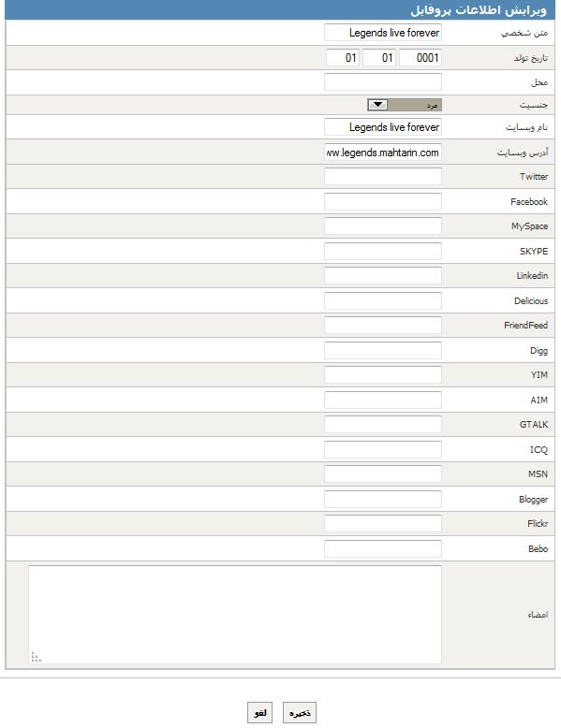Viewport: 561px width, 728px height.
Task: Select the Linkedin input box
Action: pos(383,276)
